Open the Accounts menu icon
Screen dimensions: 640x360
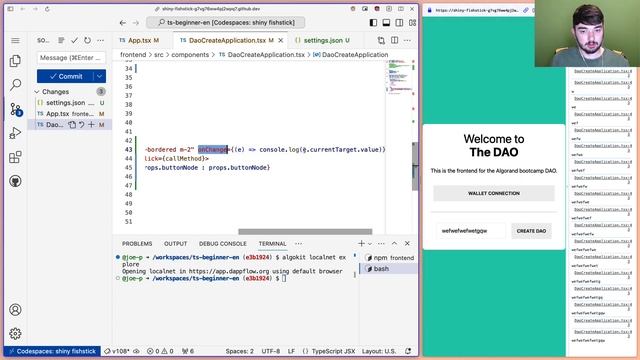pos(15,310)
